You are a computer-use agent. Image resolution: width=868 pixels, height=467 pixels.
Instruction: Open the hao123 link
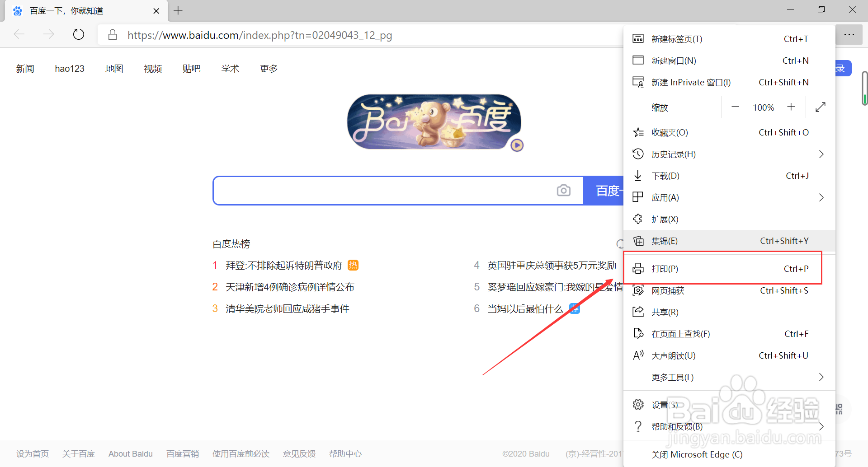point(70,69)
